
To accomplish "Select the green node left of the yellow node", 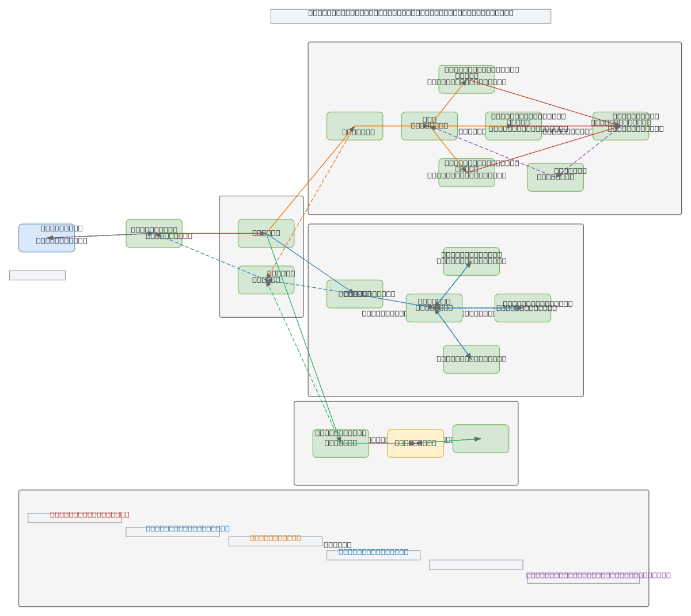I will [x=341, y=443].
